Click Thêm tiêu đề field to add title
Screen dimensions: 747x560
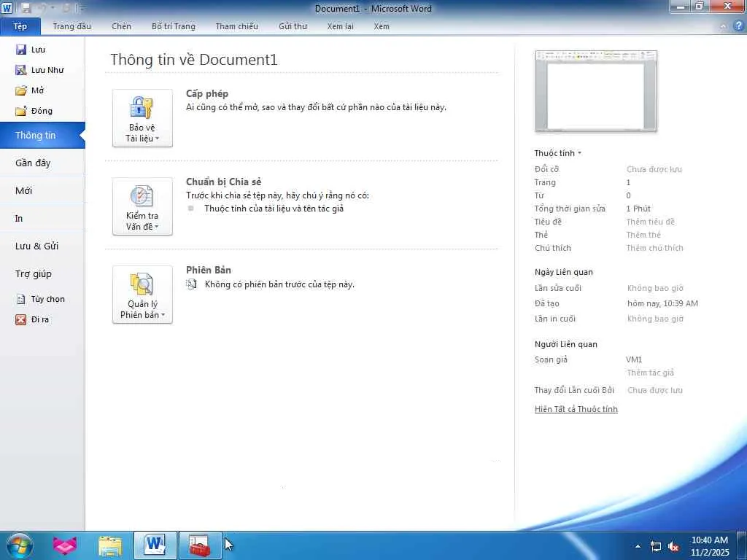pos(650,222)
